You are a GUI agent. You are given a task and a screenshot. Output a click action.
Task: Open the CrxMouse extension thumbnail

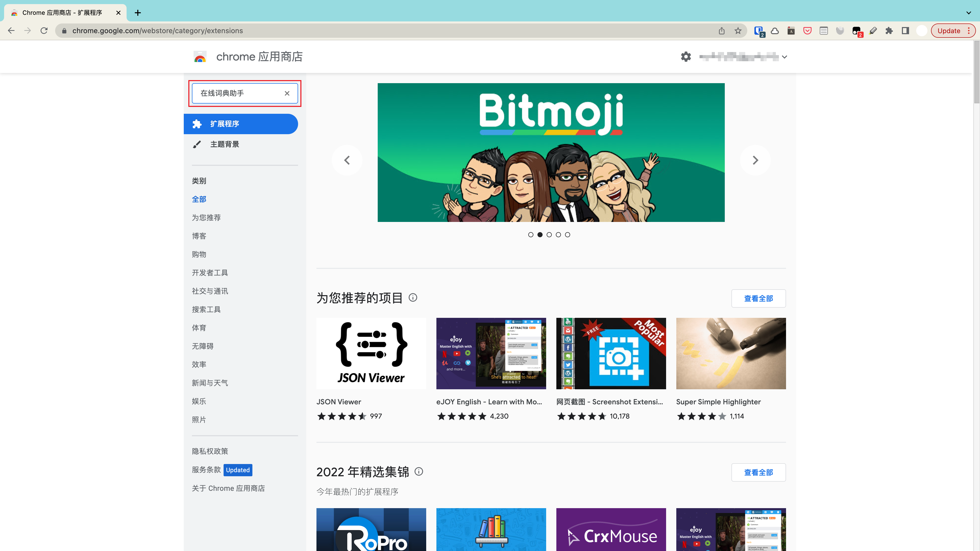click(x=611, y=530)
